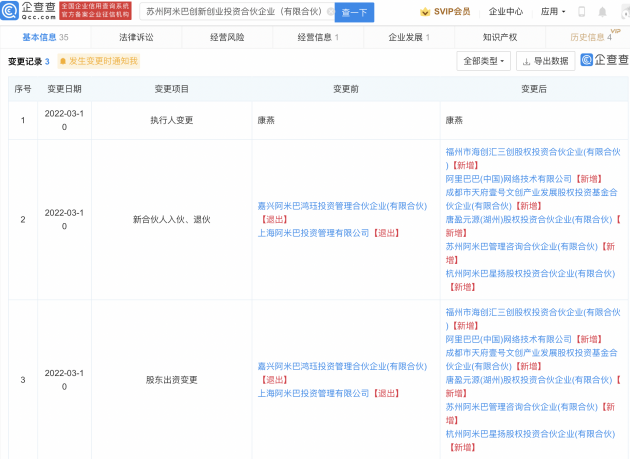Open 唐盈元源(湖州)股权投资合伙企业 link in row 3
This screenshot has width=630, height=459.
click(x=529, y=380)
